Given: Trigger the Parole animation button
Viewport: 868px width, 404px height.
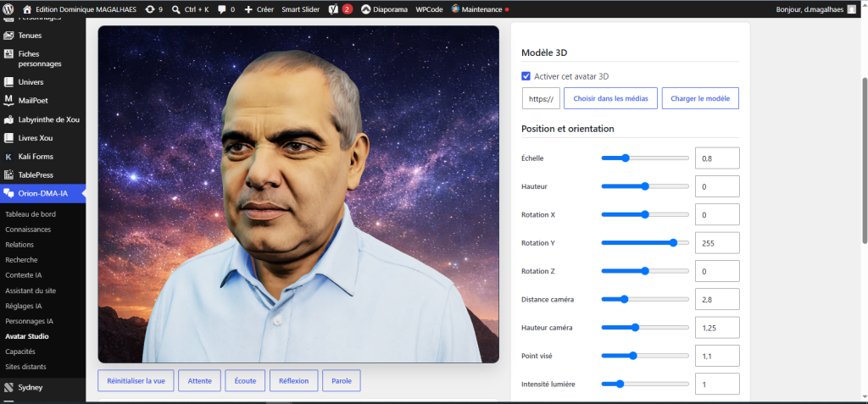Looking at the screenshot, I should pos(341,381).
